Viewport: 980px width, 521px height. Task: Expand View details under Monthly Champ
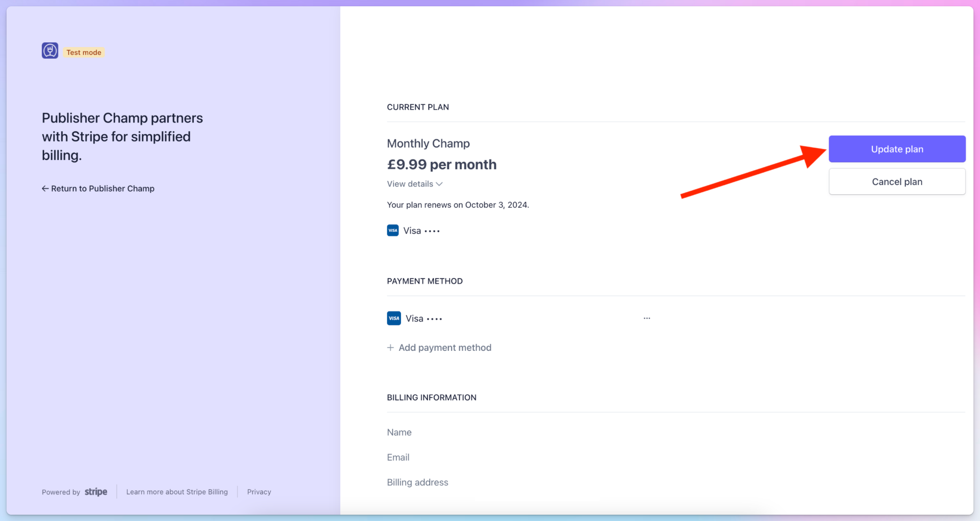pos(415,184)
